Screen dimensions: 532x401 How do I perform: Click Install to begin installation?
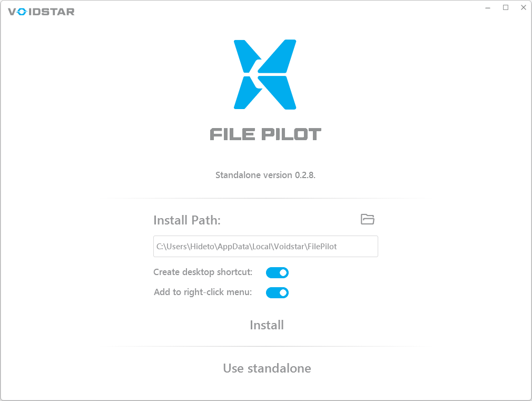pos(267,325)
